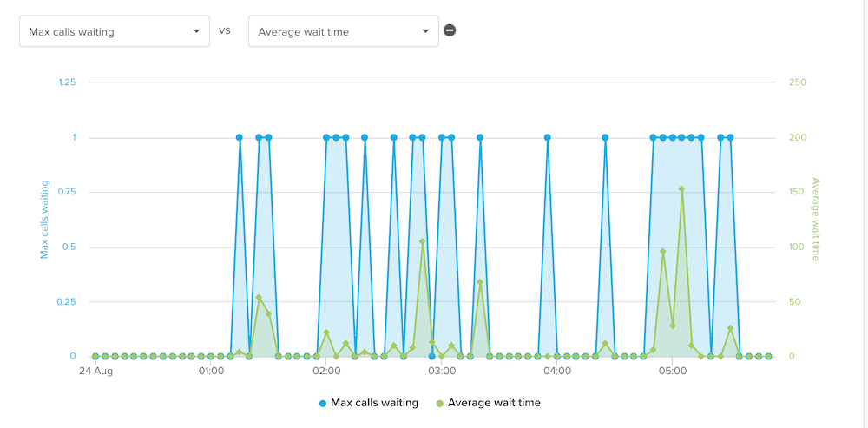Click the vs text between dropdowns
Screen dimensions: 868x428
click(x=224, y=30)
